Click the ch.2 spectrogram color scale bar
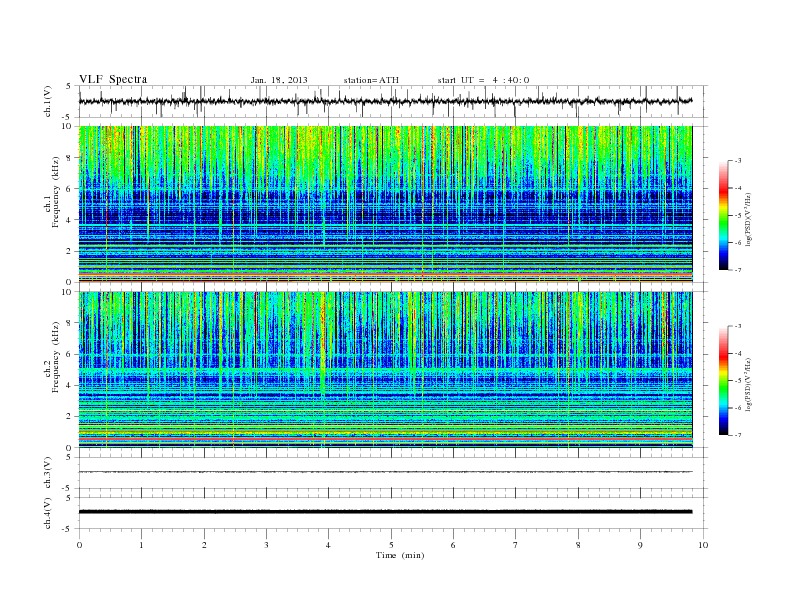The image size is (792, 612). point(724,381)
